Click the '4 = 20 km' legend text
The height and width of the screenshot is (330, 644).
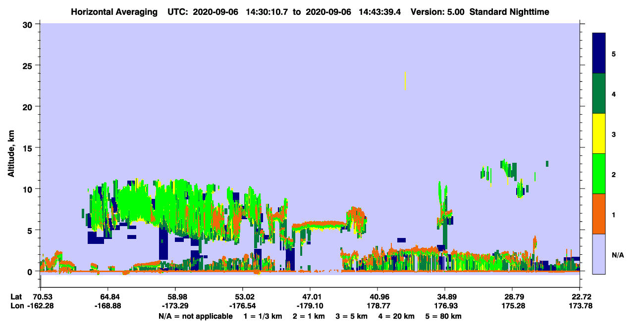397,316
